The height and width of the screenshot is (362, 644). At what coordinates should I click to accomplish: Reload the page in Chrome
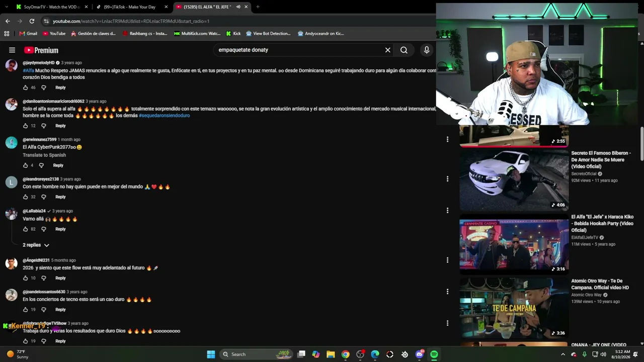tap(32, 21)
